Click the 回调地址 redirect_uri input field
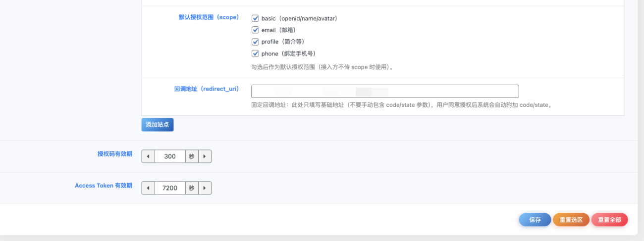This screenshot has width=644, height=241. [385, 92]
